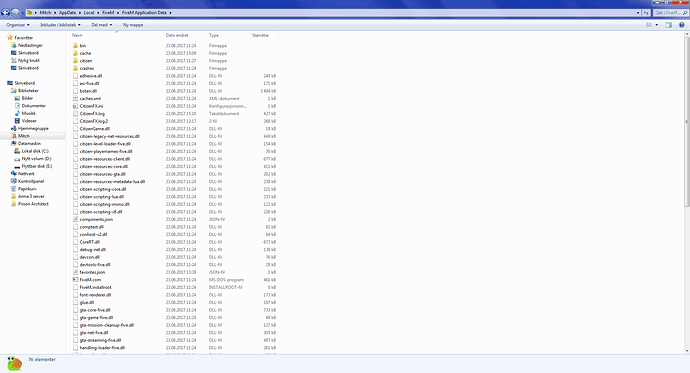The width and height of the screenshot is (690, 373).
Task: Select AppData in the address breadcrumb
Action: [67, 13]
